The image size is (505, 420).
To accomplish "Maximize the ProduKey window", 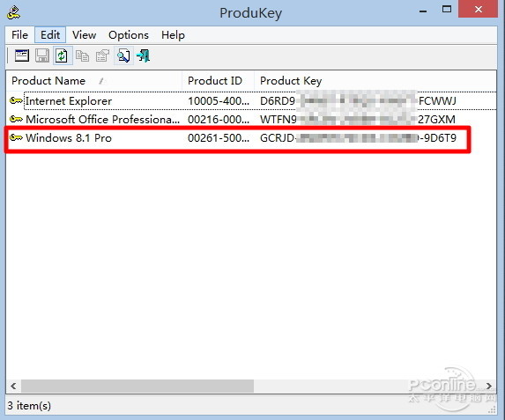I will 447,9.
